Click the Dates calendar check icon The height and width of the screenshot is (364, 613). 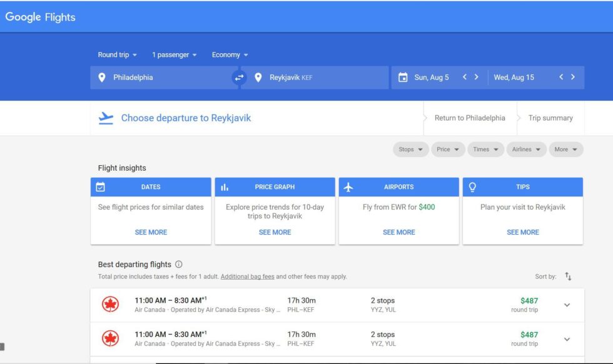(x=101, y=187)
